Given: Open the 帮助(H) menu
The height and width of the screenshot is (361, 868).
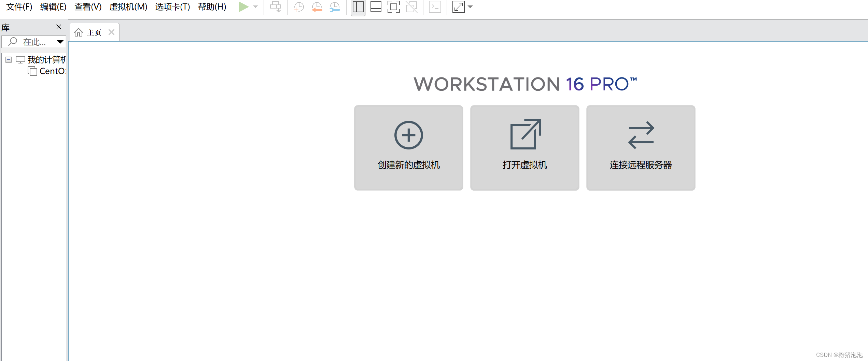Looking at the screenshot, I should [x=212, y=7].
